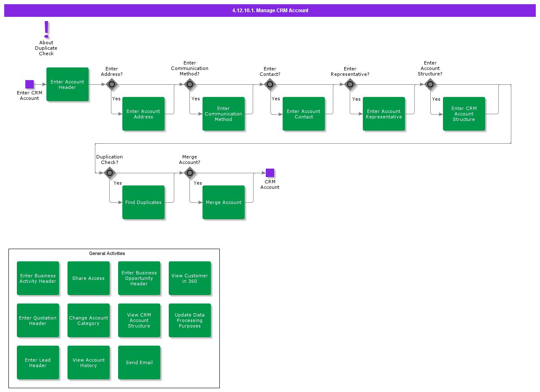Click the View Customer in 360 activity

(x=190, y=278)
